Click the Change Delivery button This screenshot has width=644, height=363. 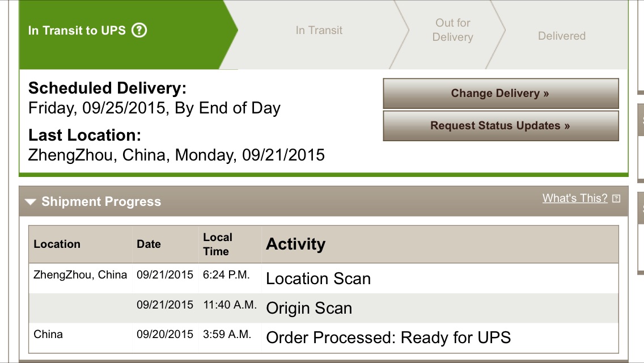[501, 94]
